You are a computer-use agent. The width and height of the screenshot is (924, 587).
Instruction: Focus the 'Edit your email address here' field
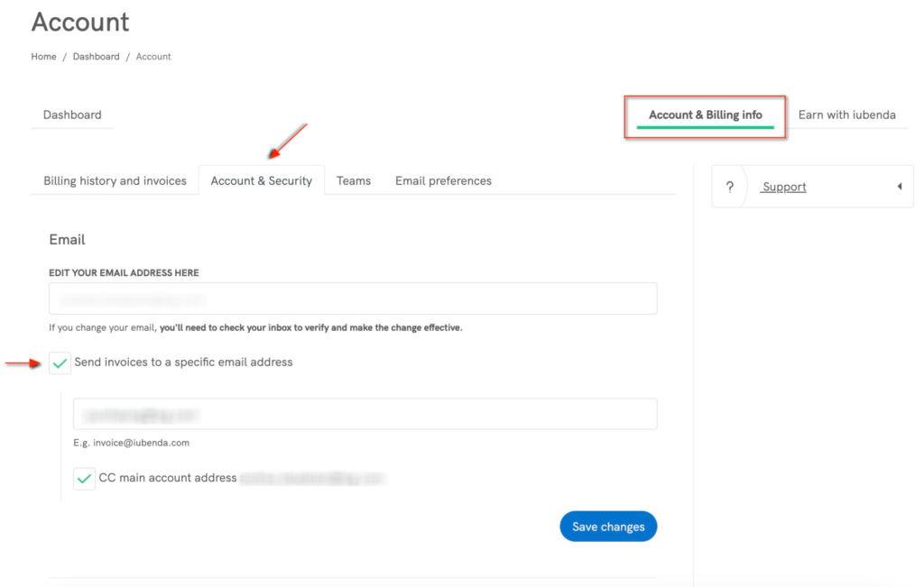click(353, 298)
